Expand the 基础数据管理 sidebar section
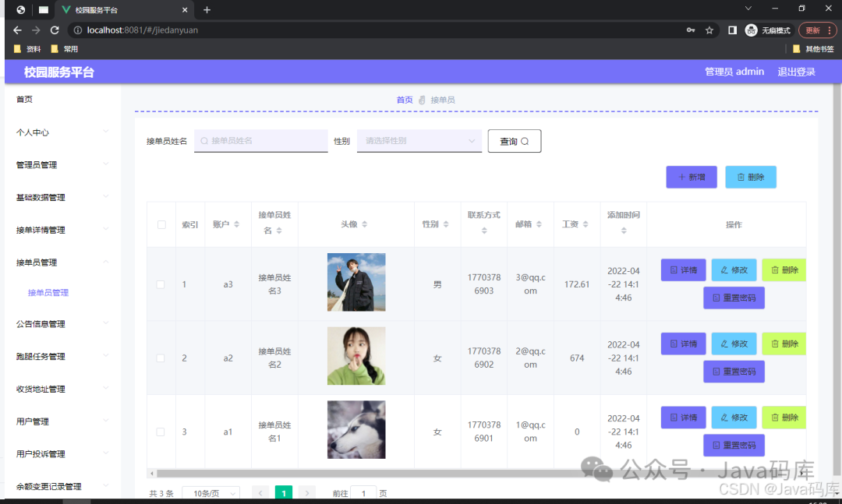This screenshot has width=842, height=504. pyautogui.click(x=40, y=197)
